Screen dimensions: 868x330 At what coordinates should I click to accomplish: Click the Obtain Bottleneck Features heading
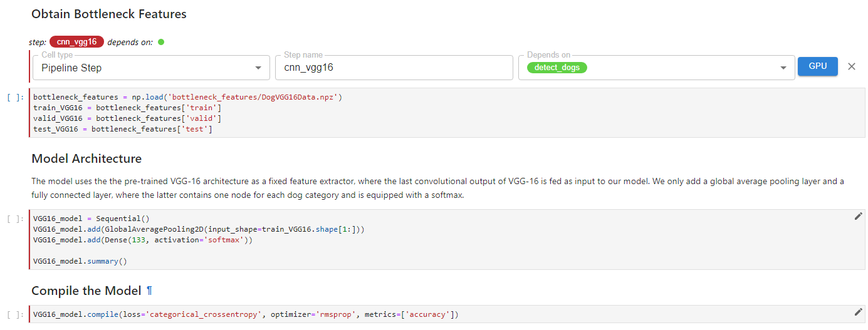[109, 14]
